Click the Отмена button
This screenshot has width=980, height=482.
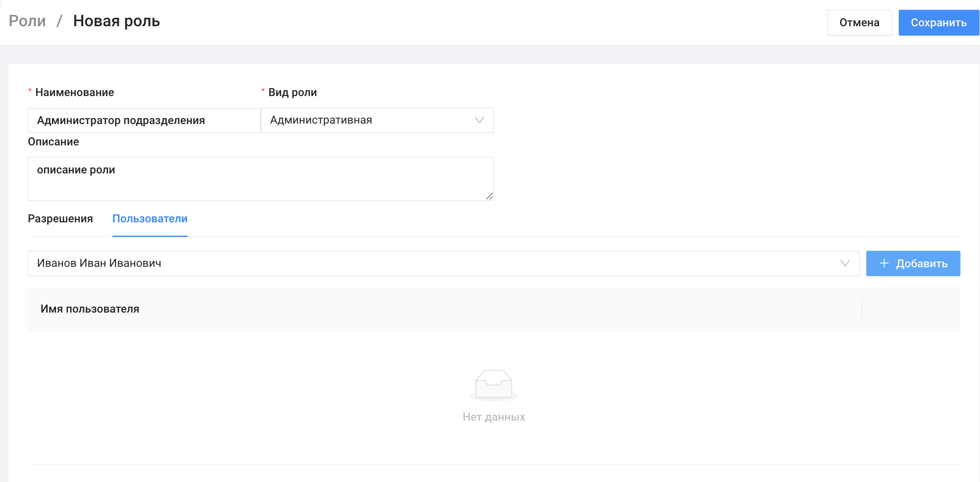click(x=859, y=23)
